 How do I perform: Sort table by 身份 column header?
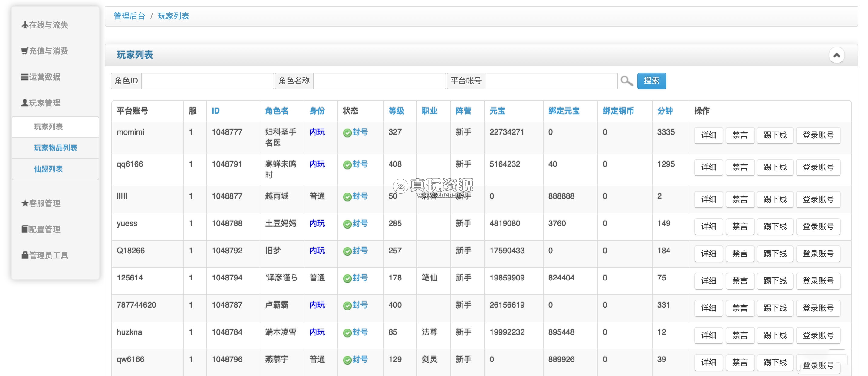(x=317, y=111)
